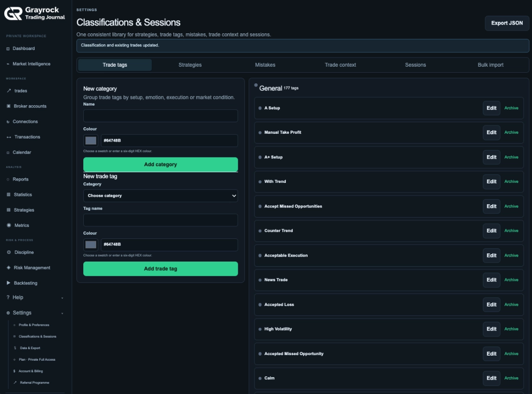Click the Connections sidebar icon
This screenshot has height=394, width=532.
pos(8,122)
